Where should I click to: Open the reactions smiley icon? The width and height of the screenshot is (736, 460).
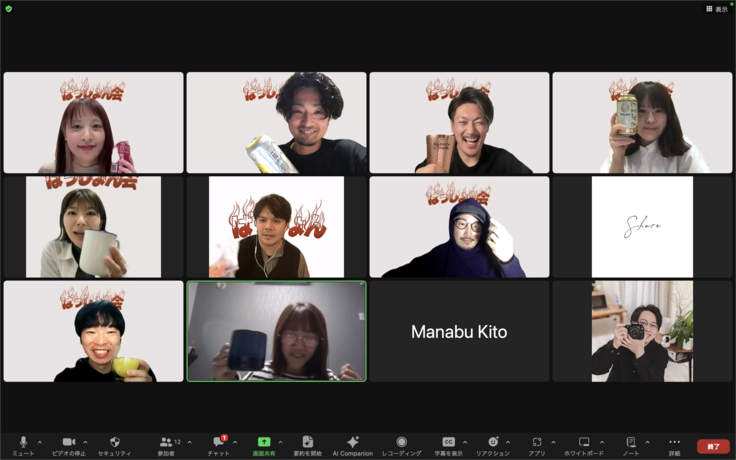(493, 443)
